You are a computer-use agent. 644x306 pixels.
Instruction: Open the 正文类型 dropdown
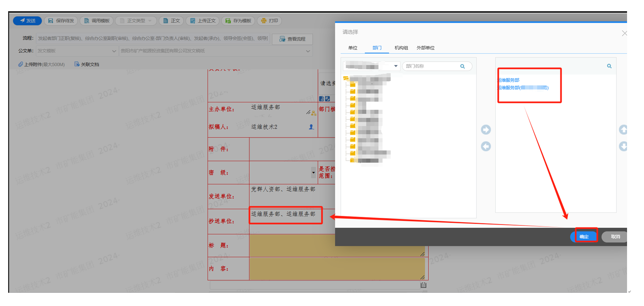coord(136,21)
